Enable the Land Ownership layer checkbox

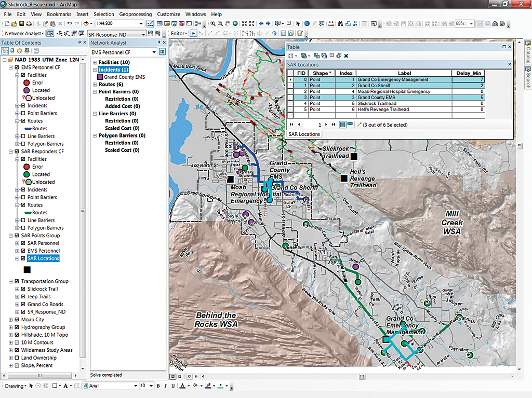(x=17, y=358)
